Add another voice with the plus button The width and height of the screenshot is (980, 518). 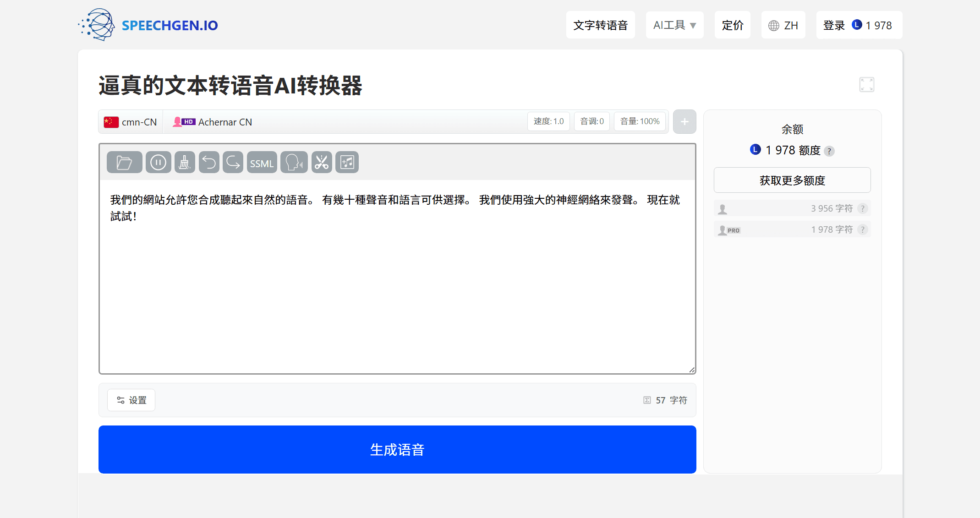(x=684, y=121)
